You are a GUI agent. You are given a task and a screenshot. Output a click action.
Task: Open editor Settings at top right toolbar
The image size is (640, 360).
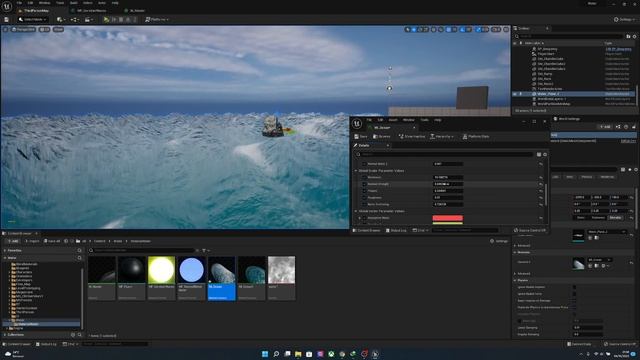click(624, 19)
